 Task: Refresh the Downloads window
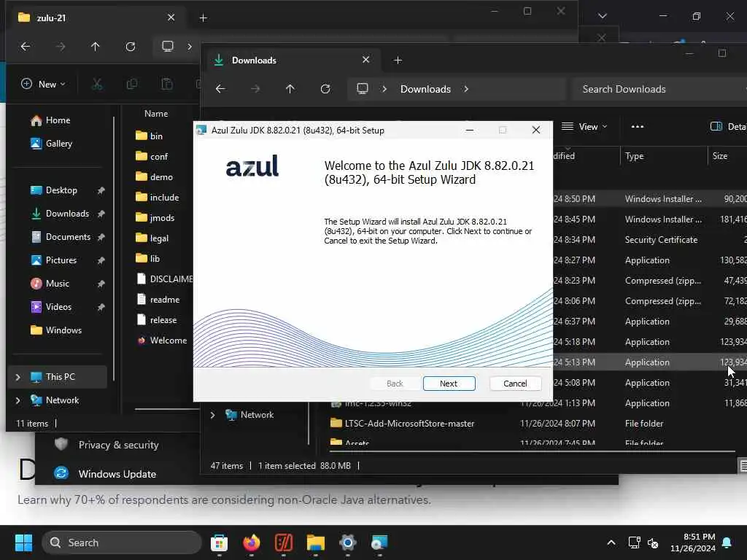[x=325, y=89]
